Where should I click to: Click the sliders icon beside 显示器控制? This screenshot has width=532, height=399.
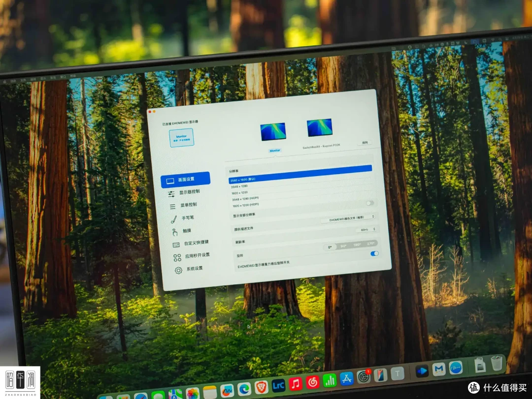click(x=171, y=194)
